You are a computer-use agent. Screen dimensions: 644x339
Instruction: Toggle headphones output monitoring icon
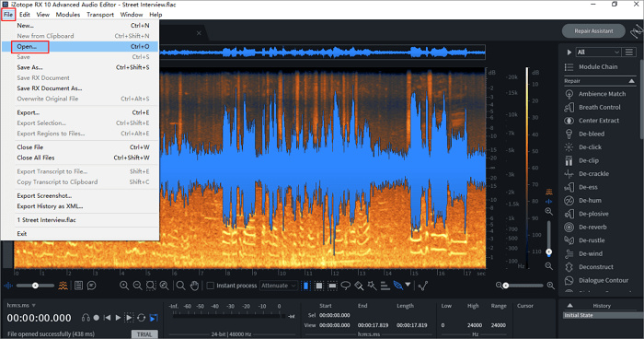pyautogui.click(x=86, y=318)
